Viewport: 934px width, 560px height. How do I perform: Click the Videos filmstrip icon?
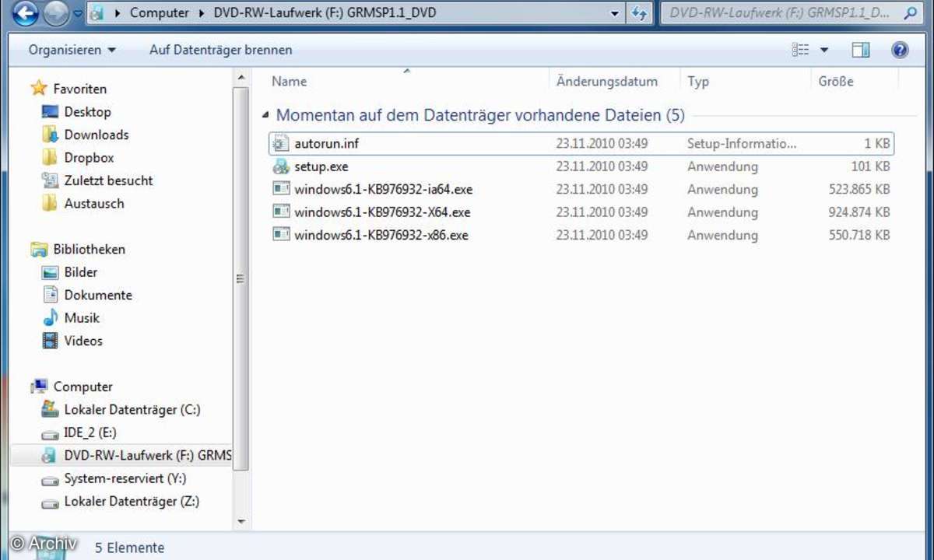(x=51, y=341)
